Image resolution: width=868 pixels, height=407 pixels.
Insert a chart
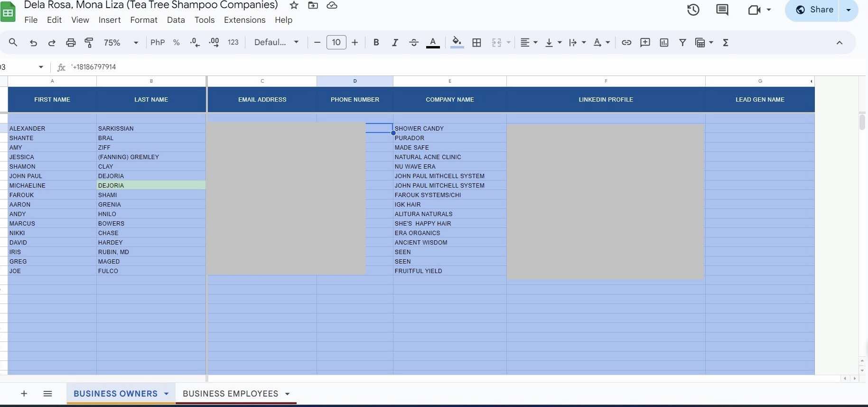coord(664,43)
